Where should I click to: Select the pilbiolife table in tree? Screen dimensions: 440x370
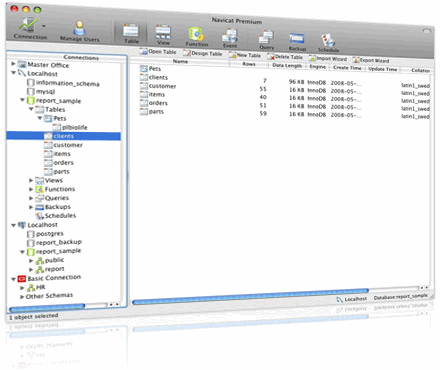pos(70,127)
